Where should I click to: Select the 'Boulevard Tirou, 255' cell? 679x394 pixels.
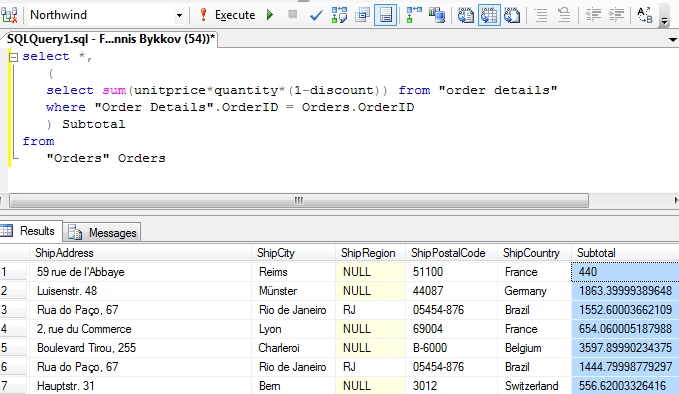click(x=140, y=348)
